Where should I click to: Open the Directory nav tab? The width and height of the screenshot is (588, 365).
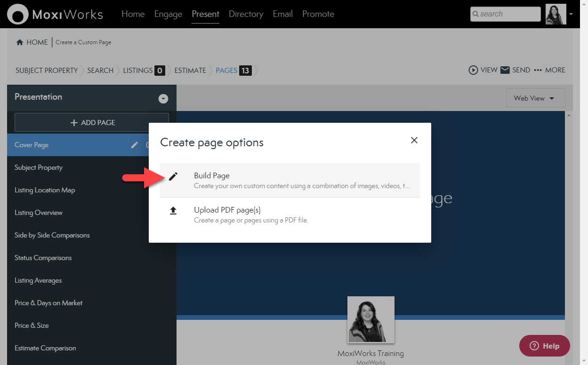click(x=246, y=14)
